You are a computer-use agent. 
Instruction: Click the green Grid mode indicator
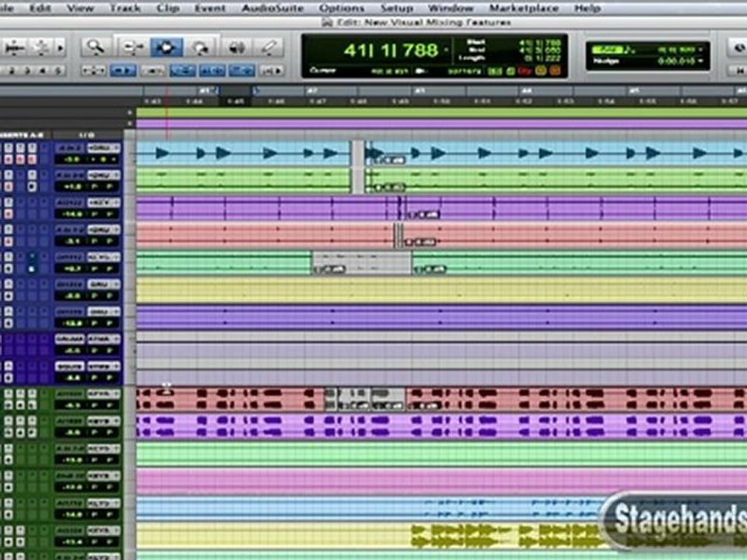[x=608, y=50]
